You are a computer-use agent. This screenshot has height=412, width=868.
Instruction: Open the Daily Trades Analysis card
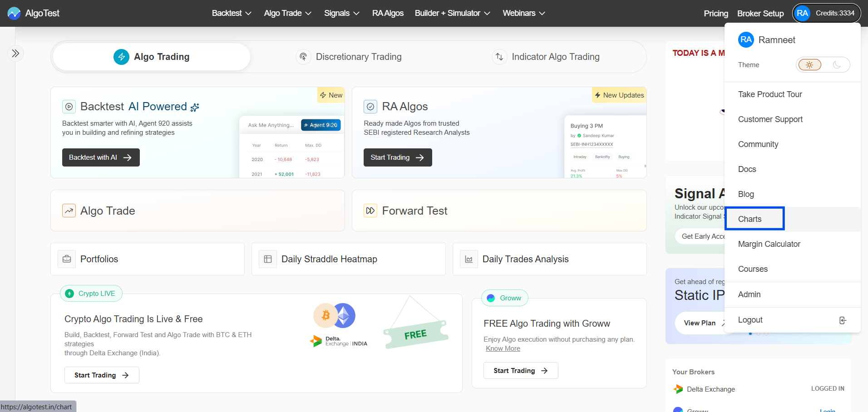click(x=549, y=259)
